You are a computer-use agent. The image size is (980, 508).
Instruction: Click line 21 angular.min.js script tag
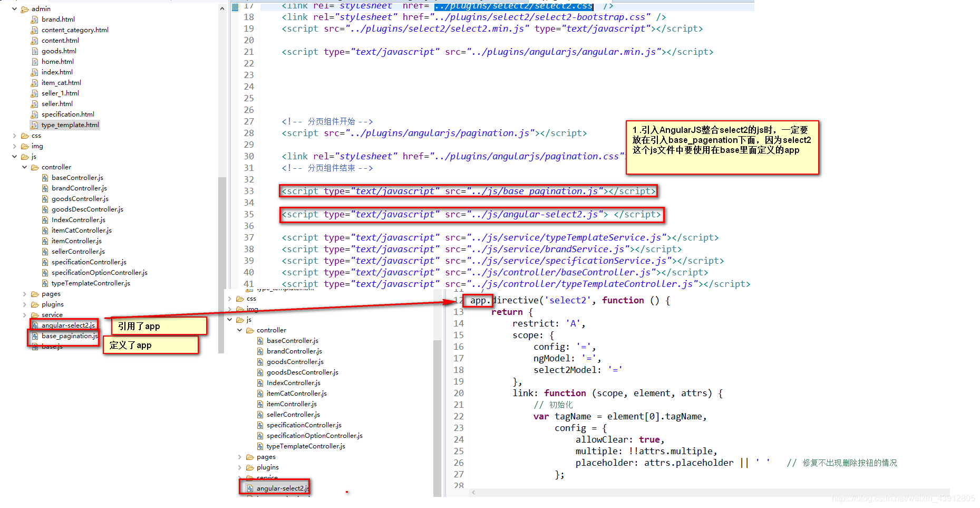point(497,52)
